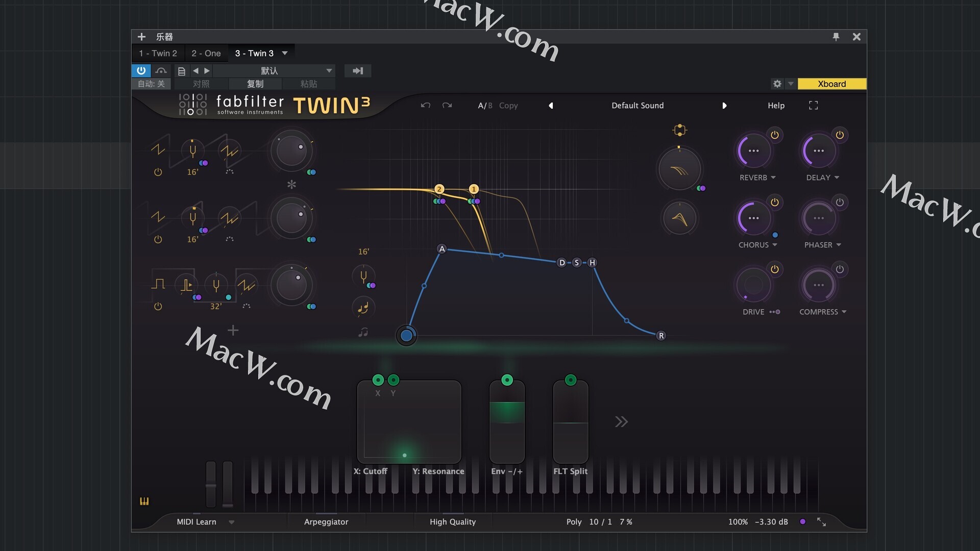Image resolution: width=980 pixels, height=551 pixels.
Task: Switch to the 2 - One tab
Action: 206,54
